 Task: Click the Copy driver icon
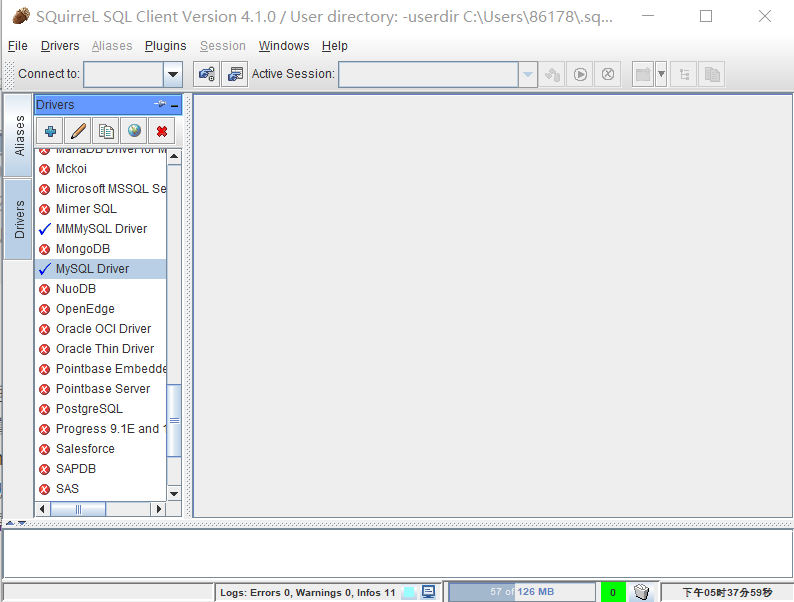pos(106,132)
